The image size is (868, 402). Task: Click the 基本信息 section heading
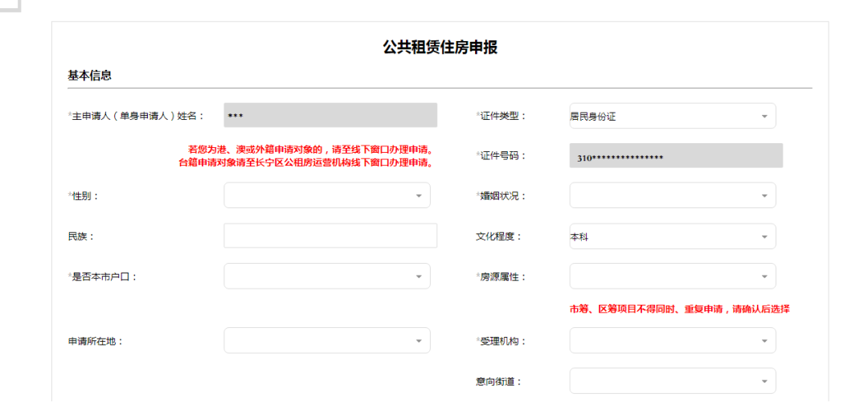tap(89, 76)
